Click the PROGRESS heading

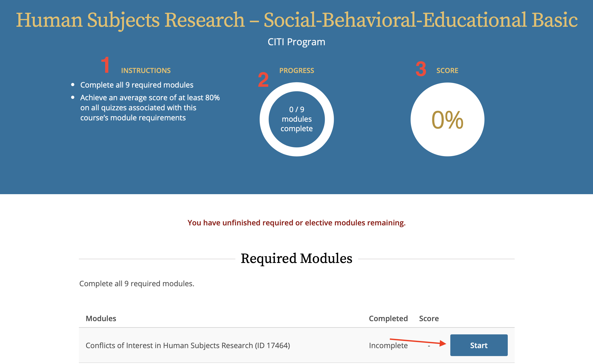point(296,71)
